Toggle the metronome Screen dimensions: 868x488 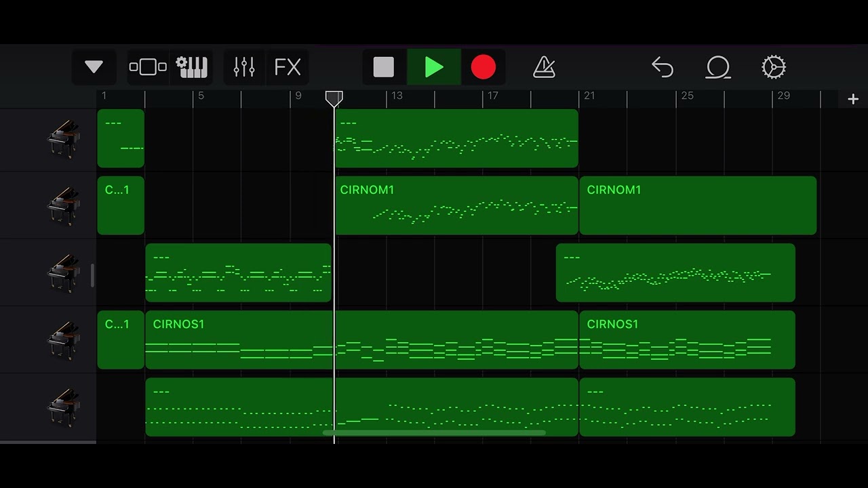click(x=544, y=67)
